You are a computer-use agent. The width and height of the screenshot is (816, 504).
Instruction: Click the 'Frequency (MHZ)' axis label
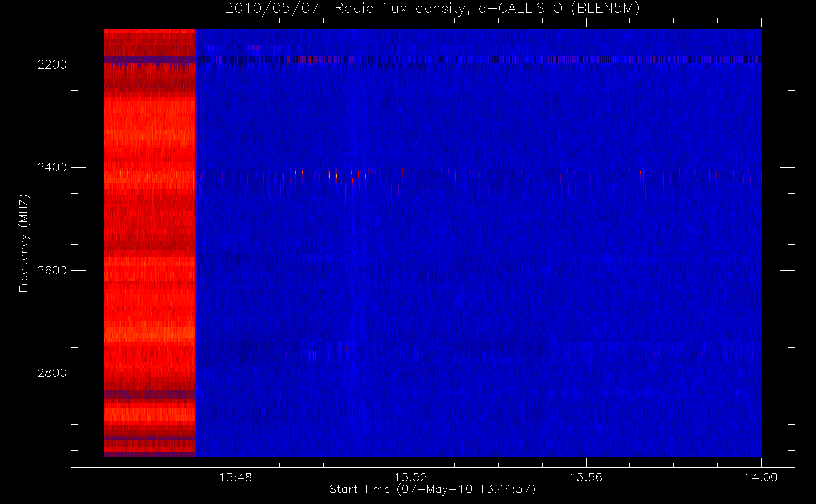click(24, 243)
